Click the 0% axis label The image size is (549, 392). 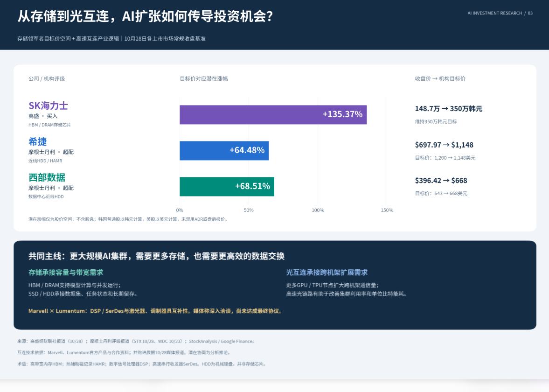tap(180, 210)
